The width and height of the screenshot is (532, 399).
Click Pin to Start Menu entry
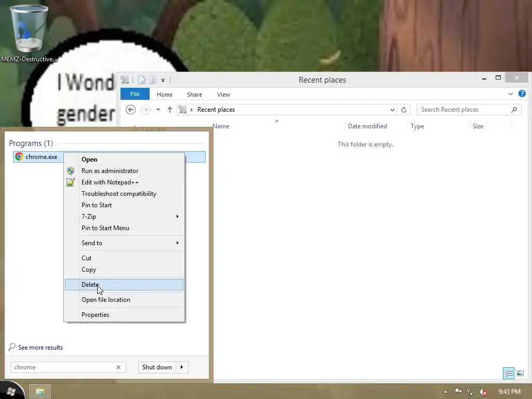point(124,228)
